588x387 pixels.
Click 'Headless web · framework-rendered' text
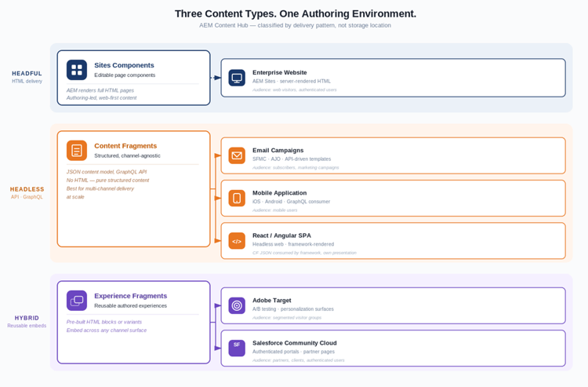(x=293, y=244)
